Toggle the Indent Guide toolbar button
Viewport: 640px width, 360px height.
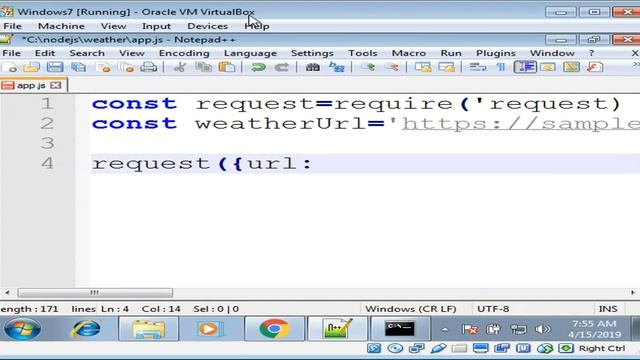point(525,67)
